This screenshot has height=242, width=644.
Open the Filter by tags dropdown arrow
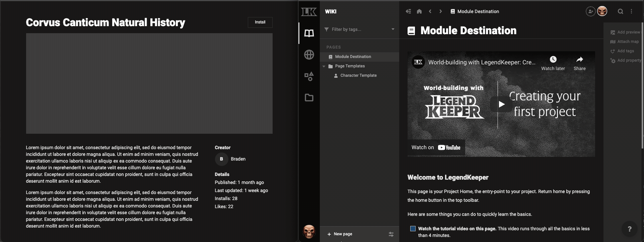(x=393, y=29)
